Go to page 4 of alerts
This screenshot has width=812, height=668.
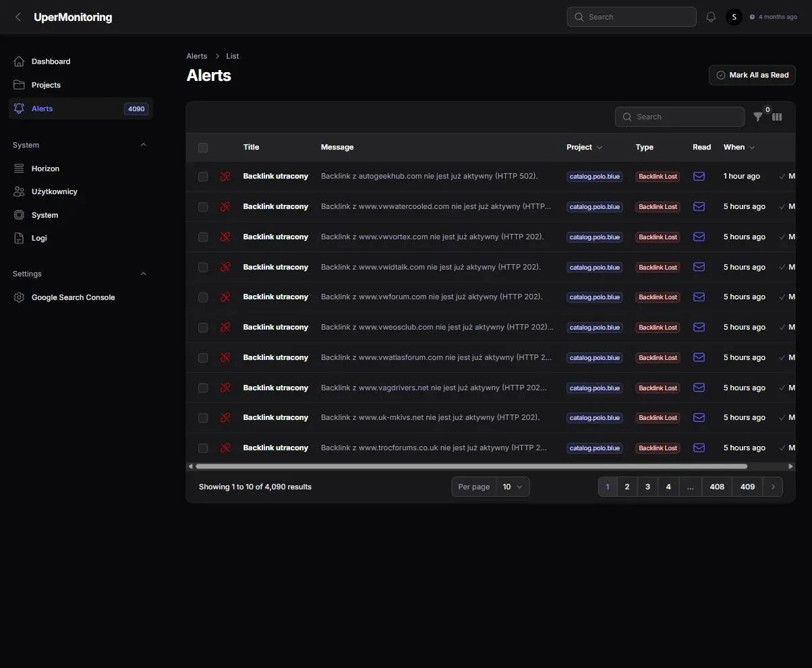pyautogui.click(x=668, y=487)
